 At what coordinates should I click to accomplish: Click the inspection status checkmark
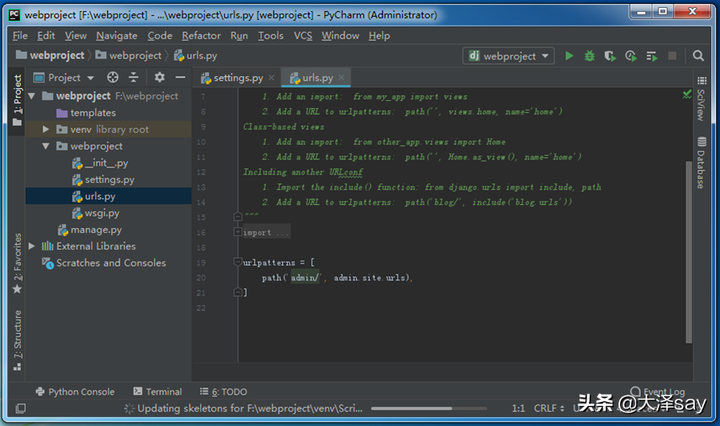[x=686, y=95]
